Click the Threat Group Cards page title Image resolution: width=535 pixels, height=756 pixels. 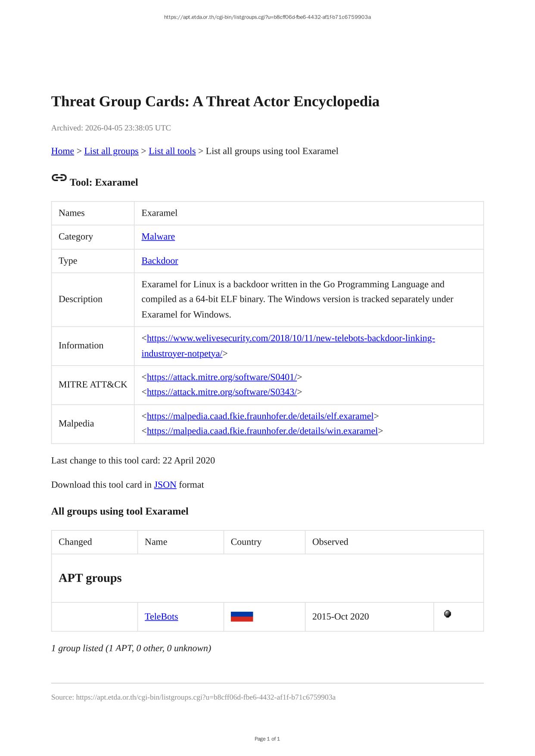pos(215,102)
